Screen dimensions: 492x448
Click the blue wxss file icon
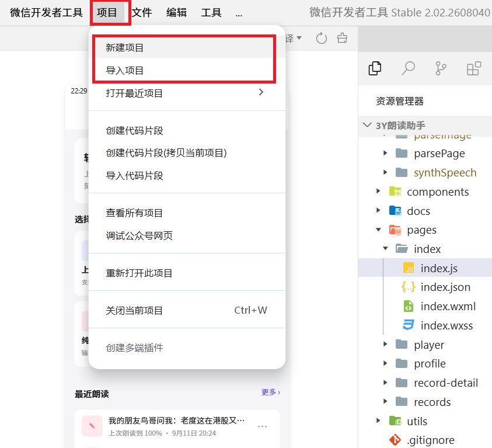[x=408, y=325]
